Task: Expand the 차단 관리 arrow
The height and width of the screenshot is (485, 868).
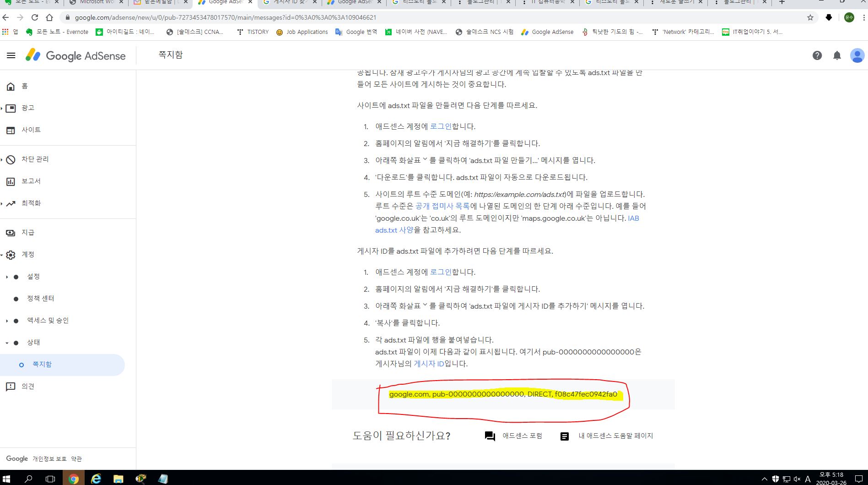Action: [x=2, y=160]
